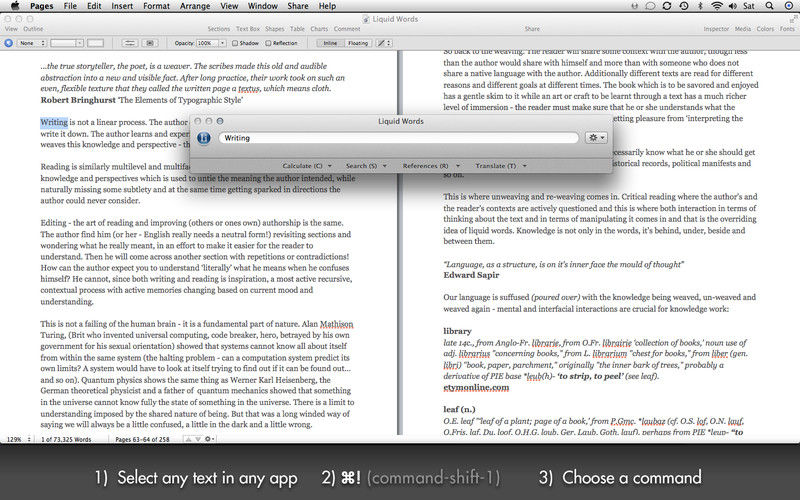Open the Pages application menu
Image resolution: width=800 pixels, height=500 pixels.
[x=41, y=6]
